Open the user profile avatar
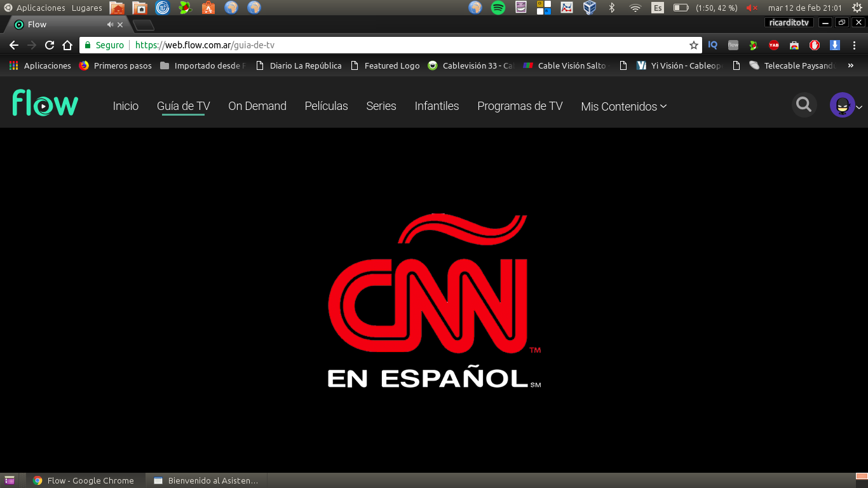 (842, 105)
